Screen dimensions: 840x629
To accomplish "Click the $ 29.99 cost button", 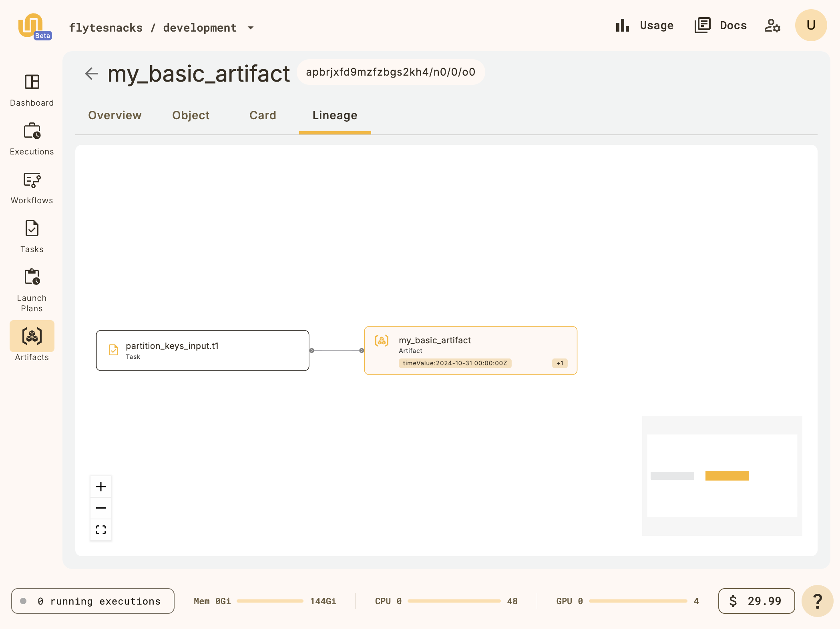I will 756,601.
